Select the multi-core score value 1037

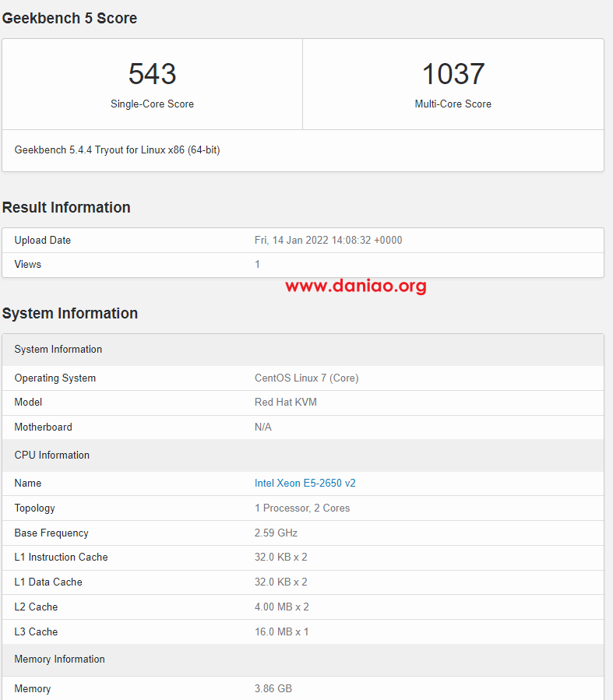453,74
